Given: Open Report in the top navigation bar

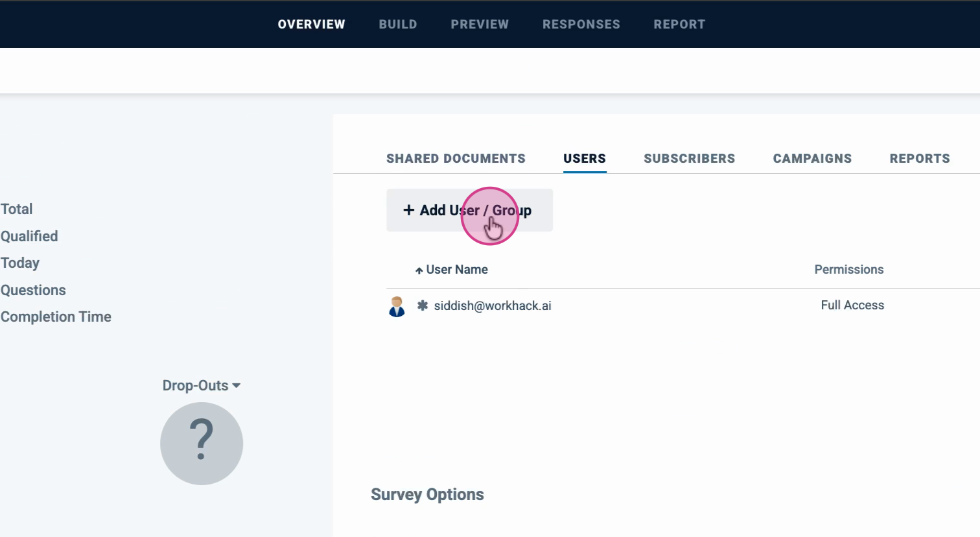Looking at the screenshot, I should coord(679,25).
